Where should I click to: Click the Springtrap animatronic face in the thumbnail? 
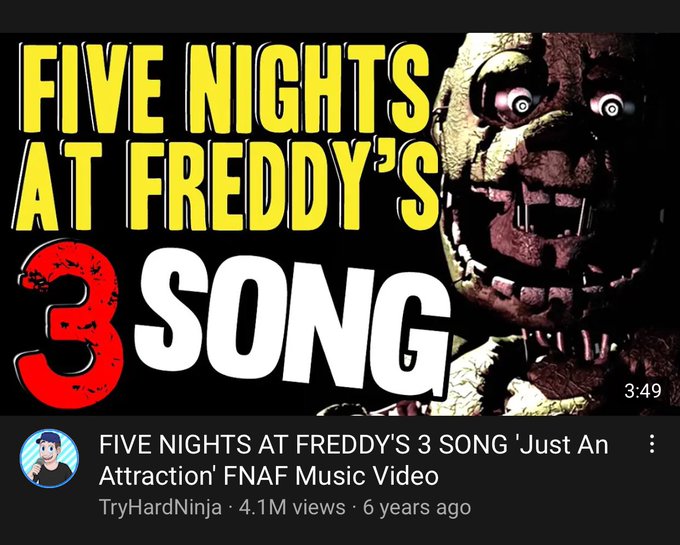(551, 195)
